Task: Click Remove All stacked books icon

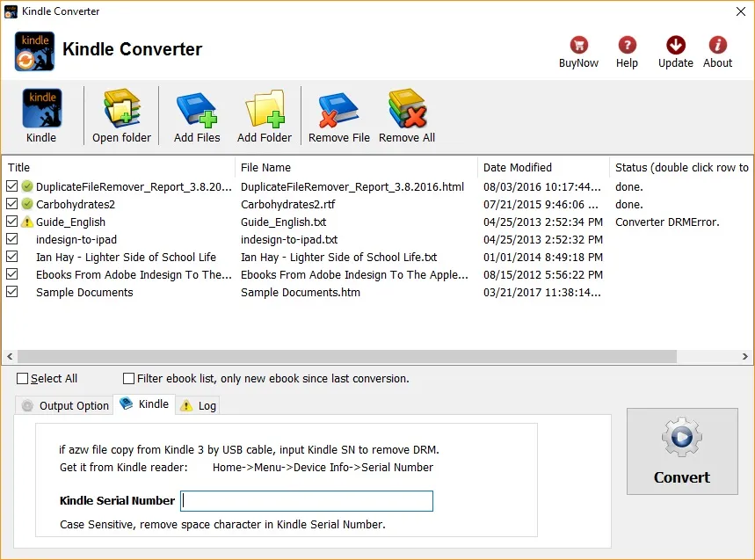Action: [407, 108]
